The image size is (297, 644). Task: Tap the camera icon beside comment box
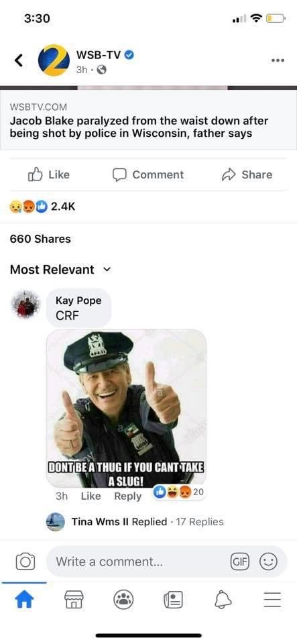click(x=25, y=561)
